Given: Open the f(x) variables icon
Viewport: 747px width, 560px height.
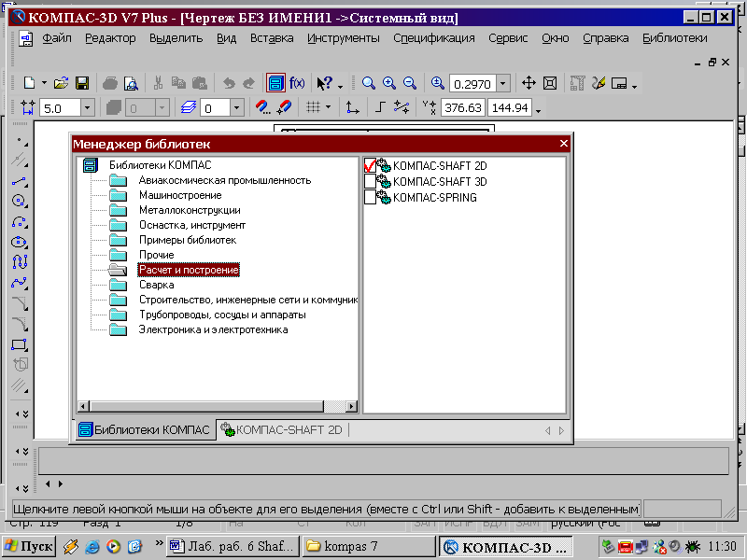Looking at the screenshot, I should 297,83.
